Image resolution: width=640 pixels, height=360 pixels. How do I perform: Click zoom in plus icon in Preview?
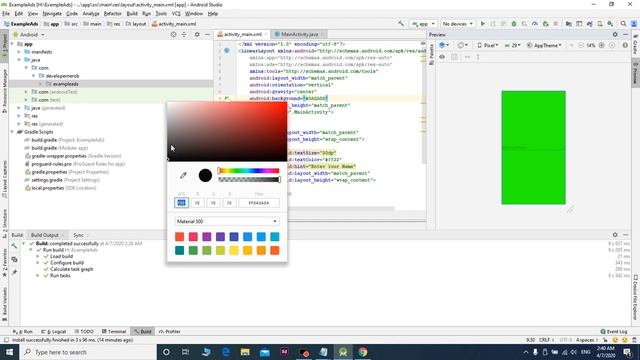602,45
